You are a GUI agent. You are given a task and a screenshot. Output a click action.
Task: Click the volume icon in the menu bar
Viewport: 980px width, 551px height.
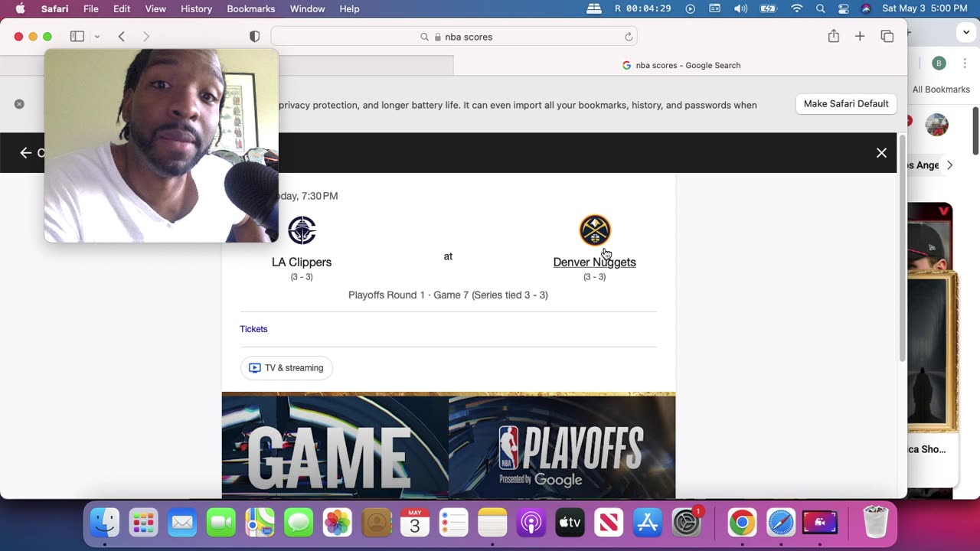(x=740, y=9)
